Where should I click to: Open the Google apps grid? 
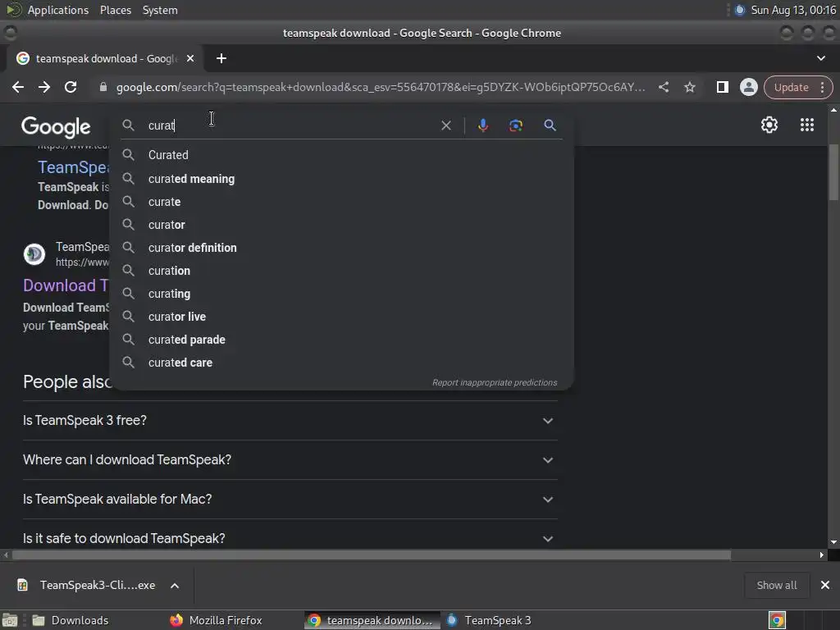(x=807, y=125)
